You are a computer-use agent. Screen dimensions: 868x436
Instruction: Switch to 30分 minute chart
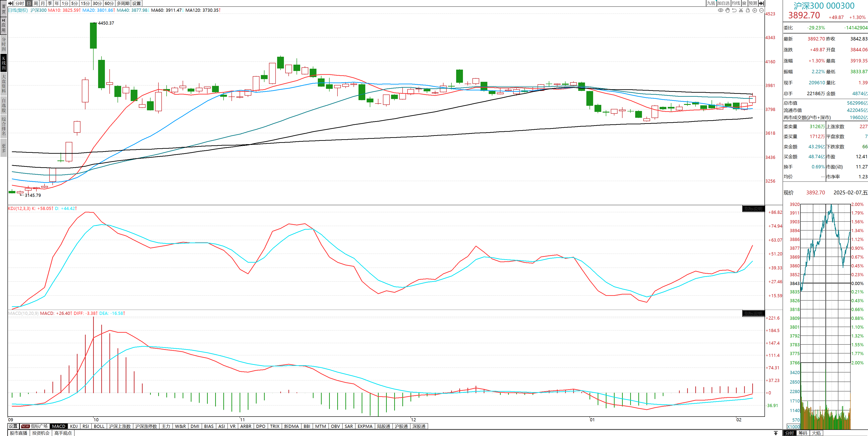97,3
